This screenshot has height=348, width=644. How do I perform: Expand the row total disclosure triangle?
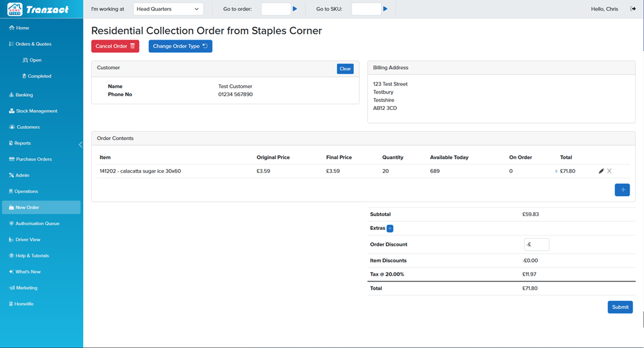pyautogui.click(x=556, y=171)
